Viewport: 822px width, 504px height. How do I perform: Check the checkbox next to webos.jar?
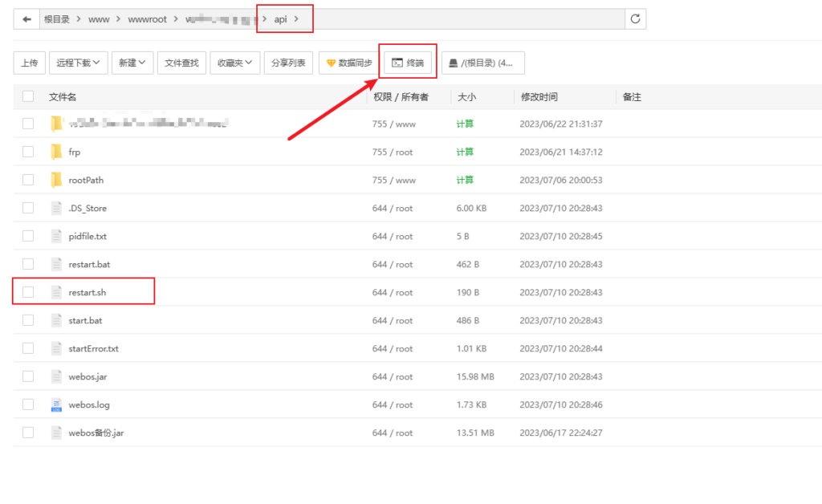coord(28,376)
